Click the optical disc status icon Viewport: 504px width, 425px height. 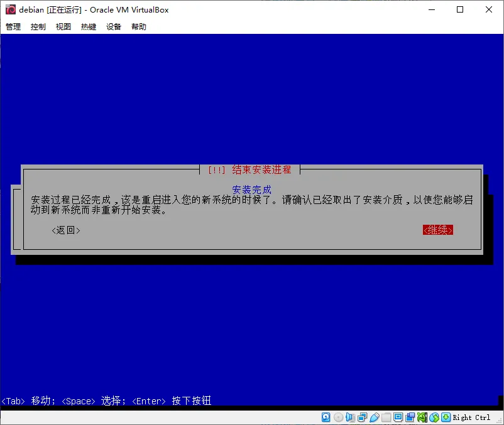click(338, 417)
